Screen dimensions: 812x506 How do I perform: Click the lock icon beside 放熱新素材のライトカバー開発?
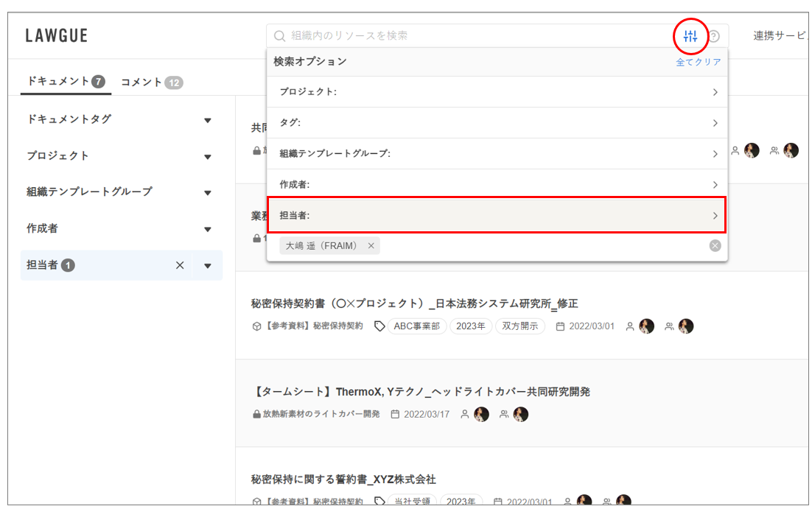coord(256,414)
